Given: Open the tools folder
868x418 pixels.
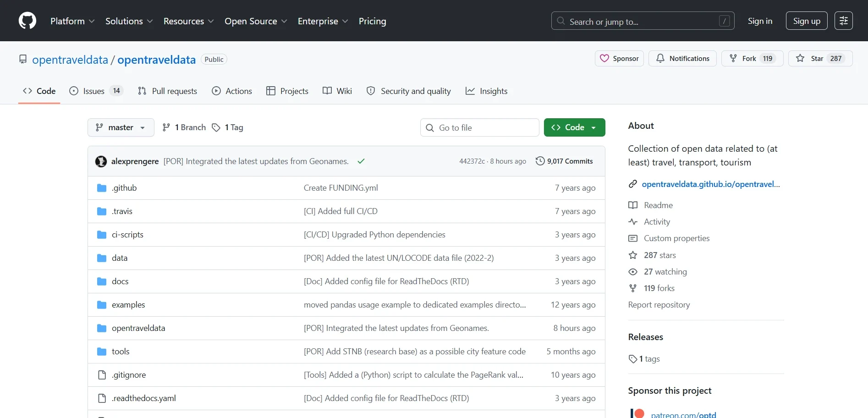Looking at the screenshot, I should point(121,352).
